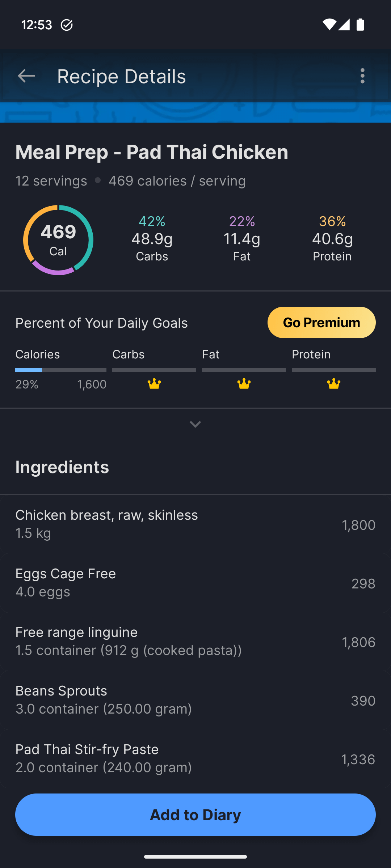Image resolution: width=391 pixels, height=868 pixels.
Task: Select the Beans Sprouts ingredient
Action: tap(195, 700)
